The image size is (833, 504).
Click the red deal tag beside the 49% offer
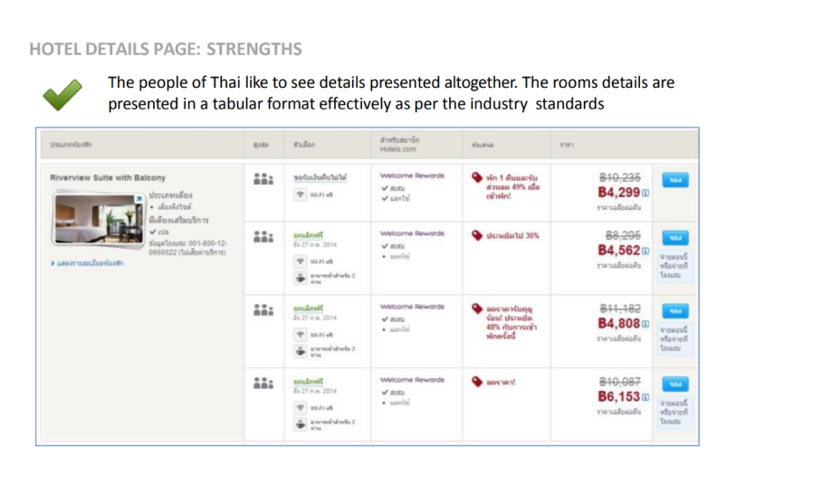(x=477, y=177)
